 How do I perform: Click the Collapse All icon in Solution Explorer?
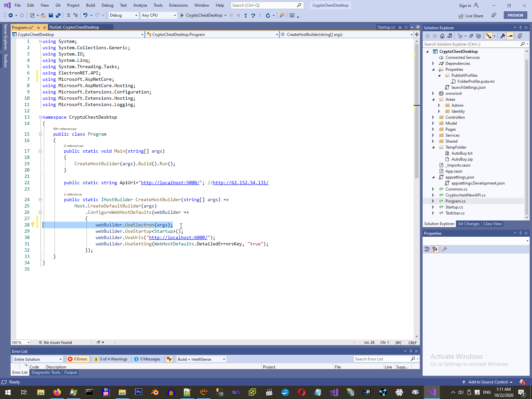(471, 36)
